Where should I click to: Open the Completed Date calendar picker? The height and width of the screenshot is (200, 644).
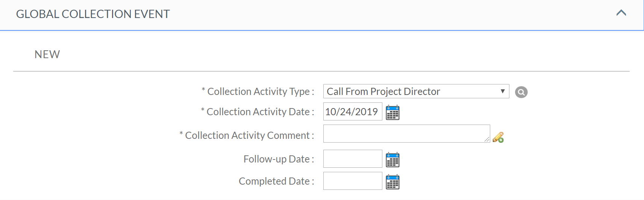point(392,182)
